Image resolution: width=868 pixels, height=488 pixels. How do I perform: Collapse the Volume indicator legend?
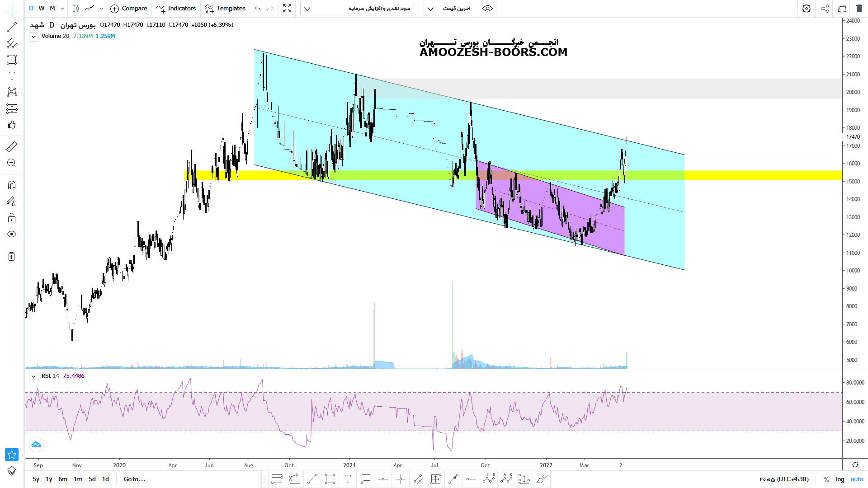pyautogui.click(x=33, y=37)
